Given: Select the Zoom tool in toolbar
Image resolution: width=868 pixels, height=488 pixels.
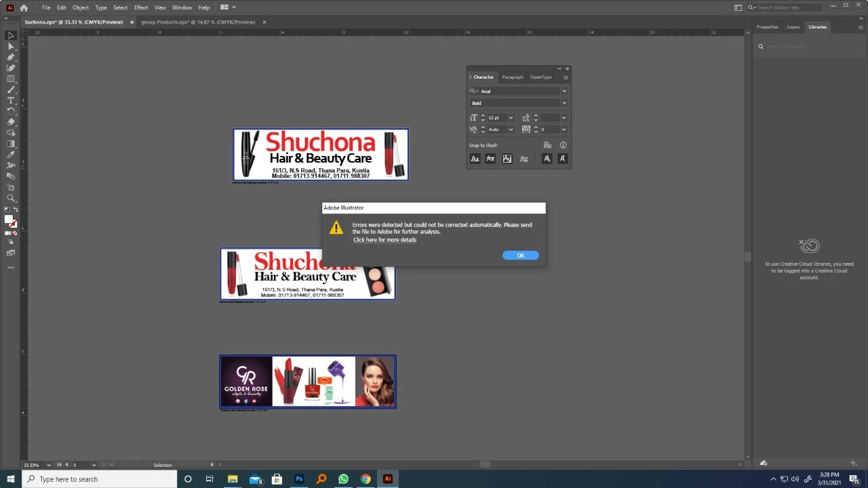Looking at the screenshot, I should pos(11,198).
